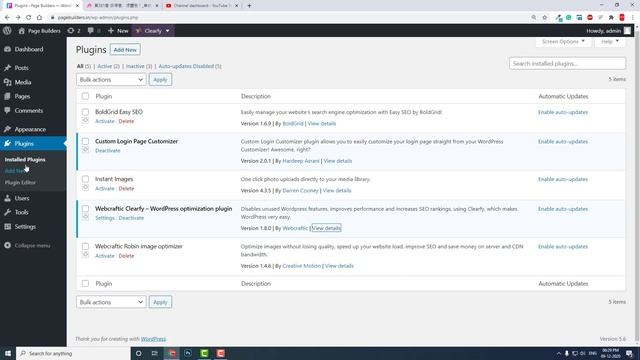Tick the Webcraftic Robin image optimizer checkbox
Screen dimensions: 640x360
[85, 246]
